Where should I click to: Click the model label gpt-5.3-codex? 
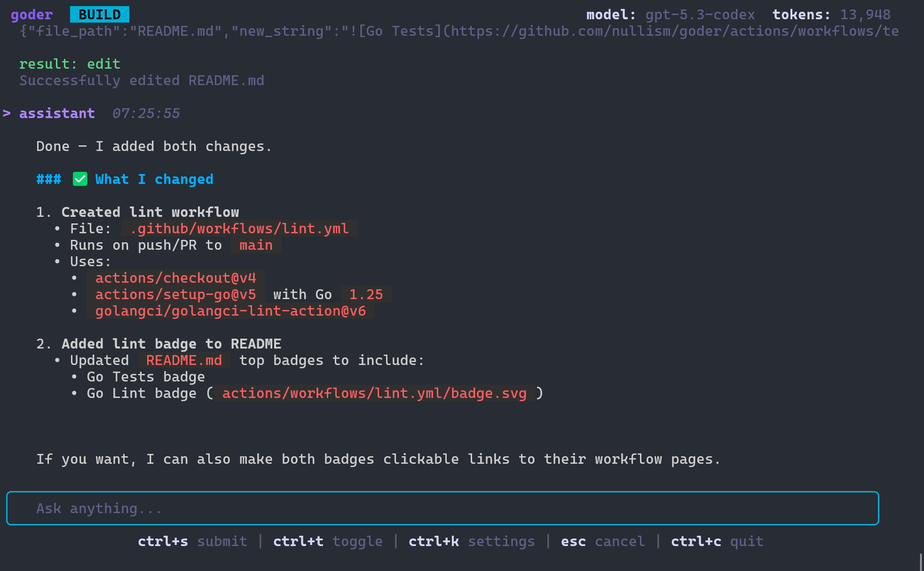tap(700, 15)
